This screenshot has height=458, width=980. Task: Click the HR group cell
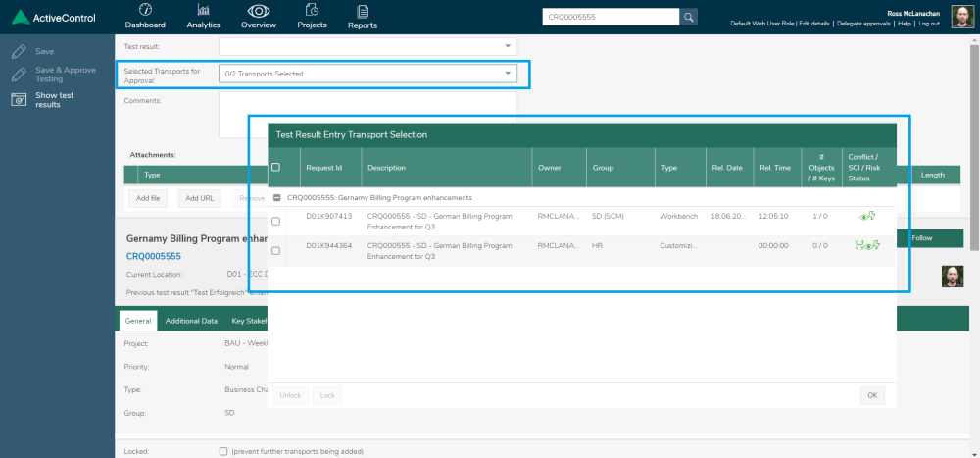597,245
